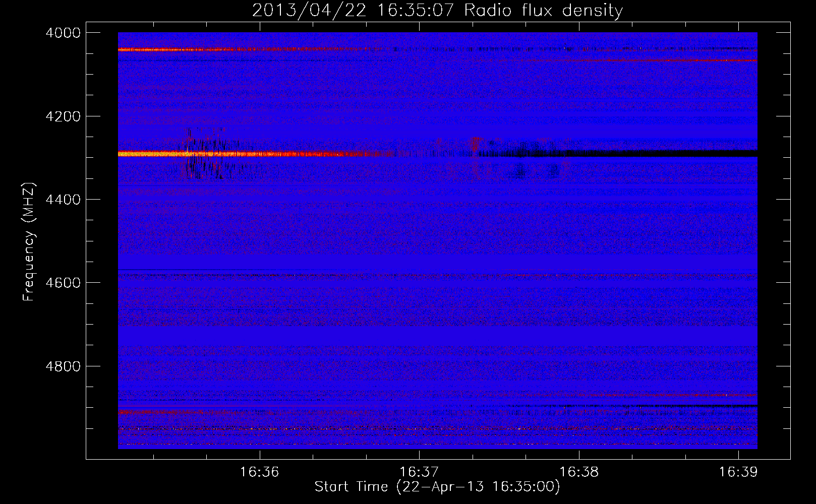Click the 4000 frequency tick label
This screenshot has width=816, height=504.
pyautogui.click(x=63, y=33)
